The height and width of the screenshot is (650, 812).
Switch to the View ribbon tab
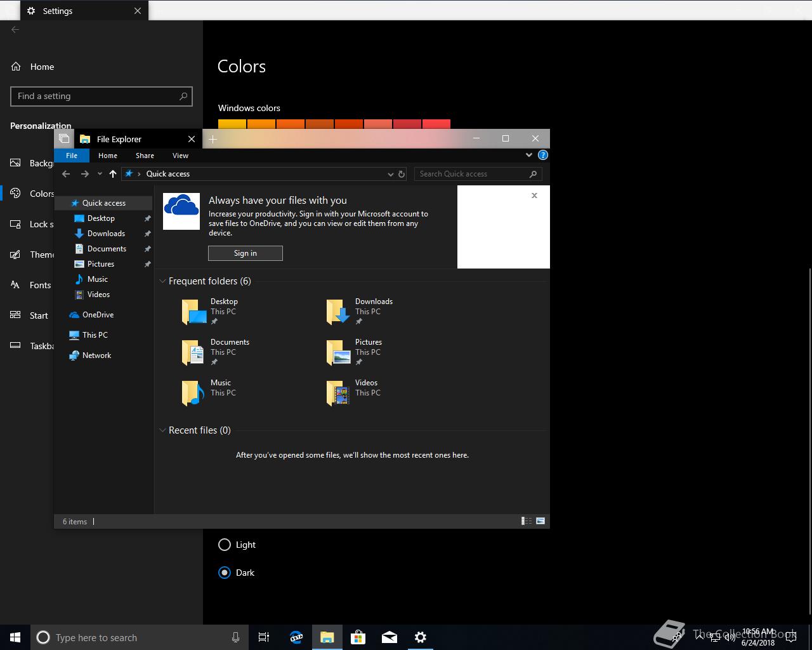point(180,156)
